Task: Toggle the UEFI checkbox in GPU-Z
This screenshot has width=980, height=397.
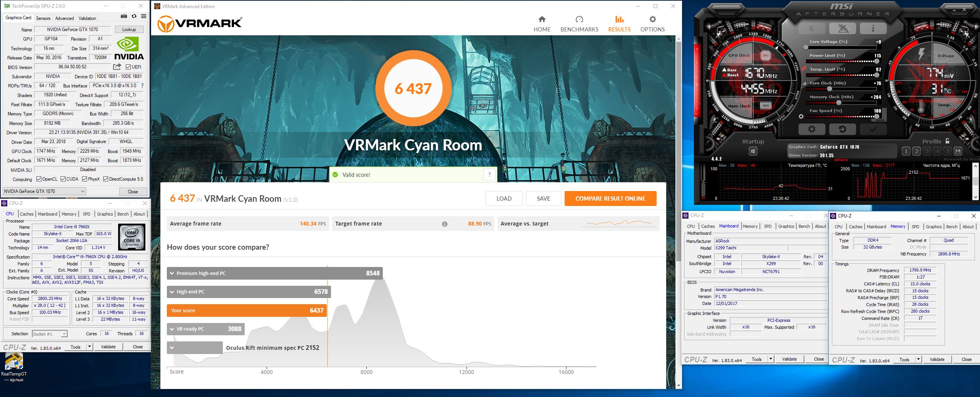Action: 128,67
